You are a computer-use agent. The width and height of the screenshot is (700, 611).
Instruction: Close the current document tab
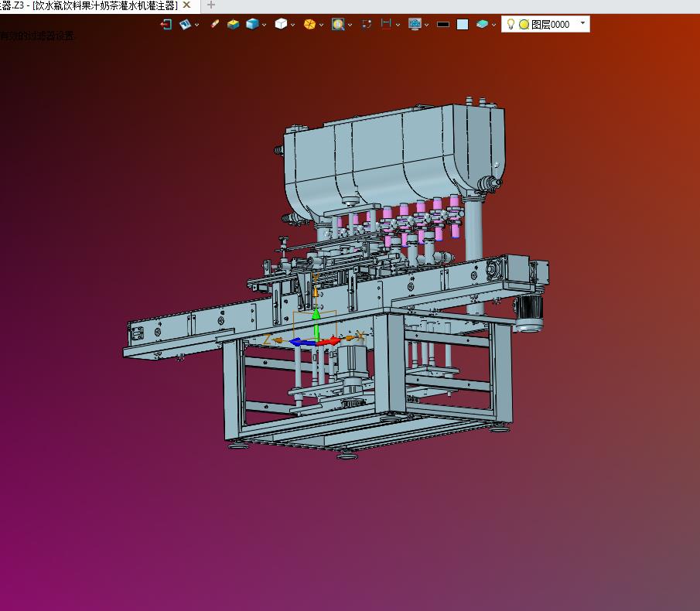[186, 5]
